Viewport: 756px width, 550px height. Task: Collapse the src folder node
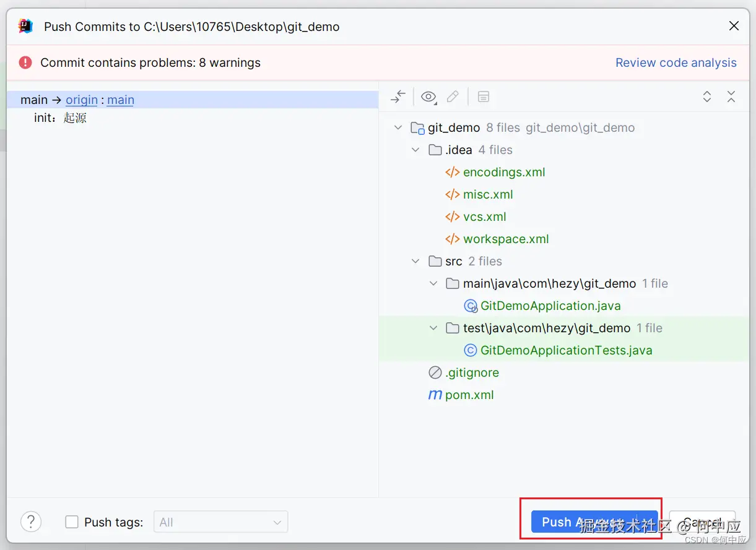point(415,261)
